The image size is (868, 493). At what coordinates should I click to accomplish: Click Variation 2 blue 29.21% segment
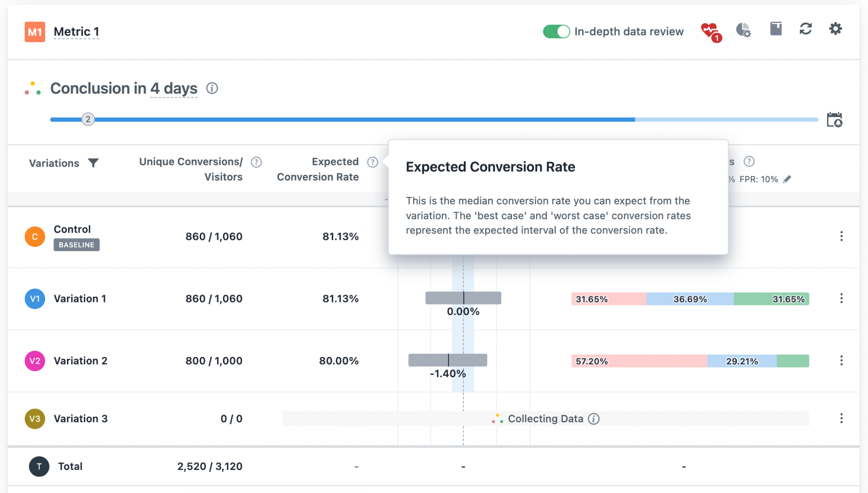[x=742, y=361]
